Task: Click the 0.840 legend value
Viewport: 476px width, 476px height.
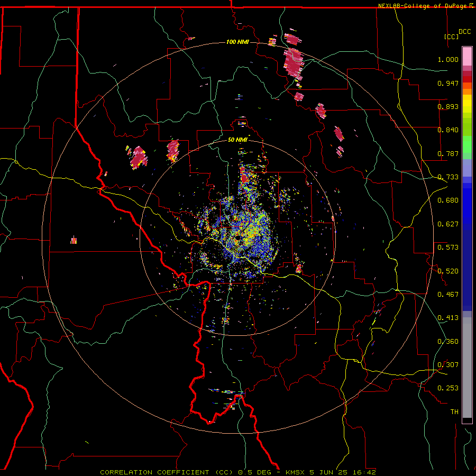Action: 448,130
